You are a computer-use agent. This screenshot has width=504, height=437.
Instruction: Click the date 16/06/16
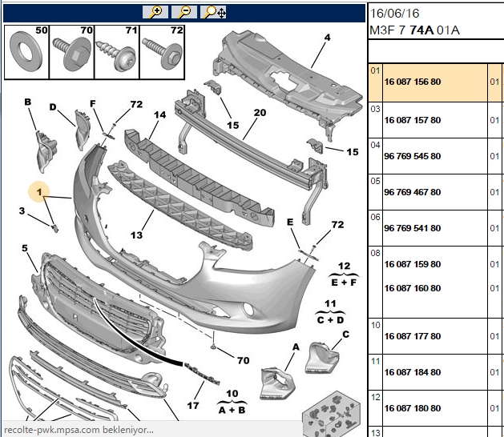point(395,13)
